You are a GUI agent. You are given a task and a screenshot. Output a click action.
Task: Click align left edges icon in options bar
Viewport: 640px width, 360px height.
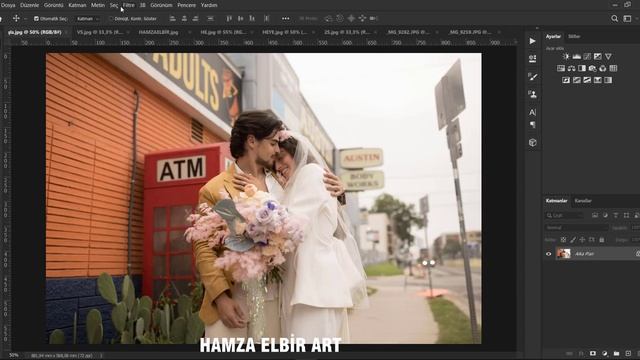pyautogui.click(x=173, y=18)
